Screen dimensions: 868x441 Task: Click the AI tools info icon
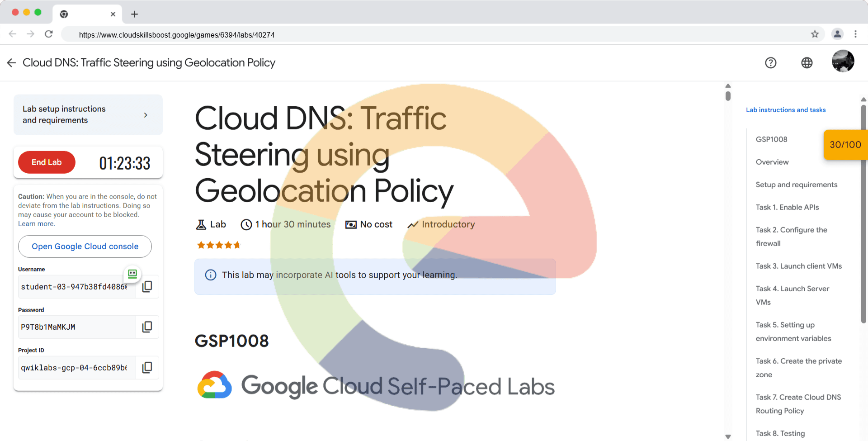211,275
